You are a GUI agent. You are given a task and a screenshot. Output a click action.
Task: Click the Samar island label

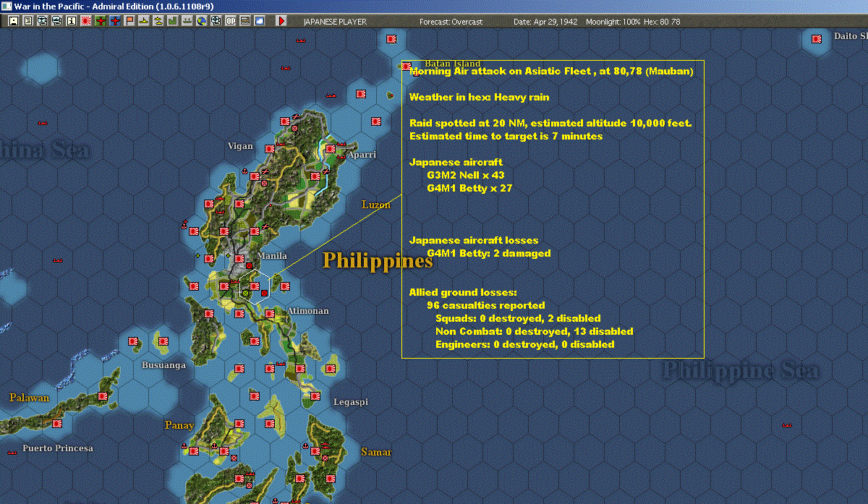[x=376, y=453]
